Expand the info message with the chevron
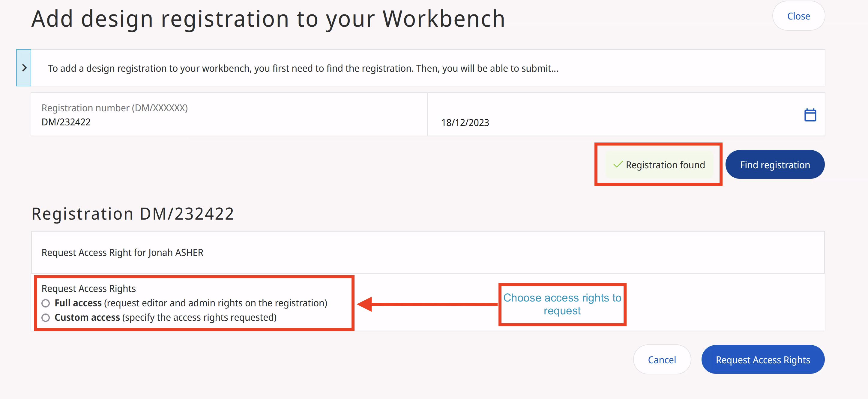This screenshot has width=868, height=399. (x=24, y=68)
